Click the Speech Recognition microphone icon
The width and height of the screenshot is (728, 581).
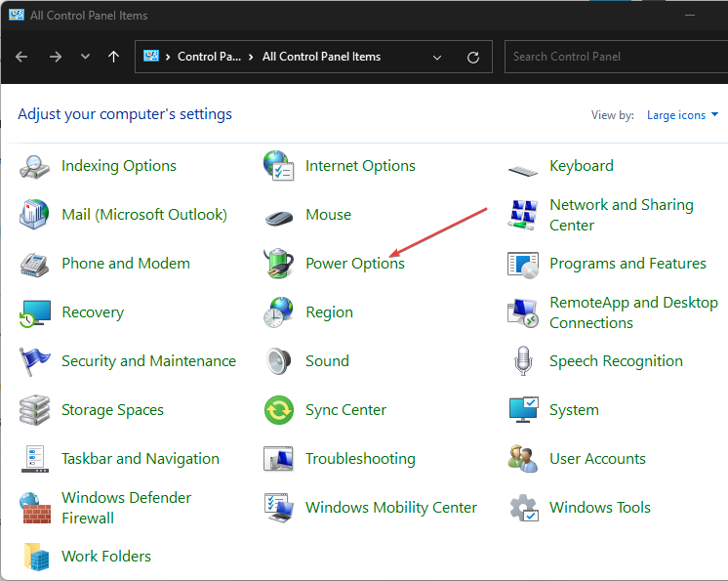click(x=523, y=361)
